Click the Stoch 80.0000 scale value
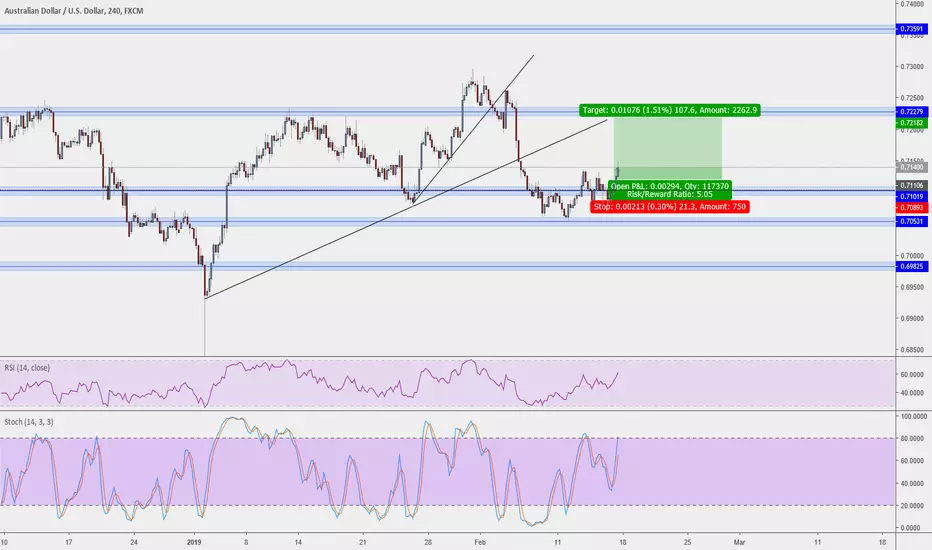The width and height of the screenshot is (932, 550). click(x=912, y=439)
